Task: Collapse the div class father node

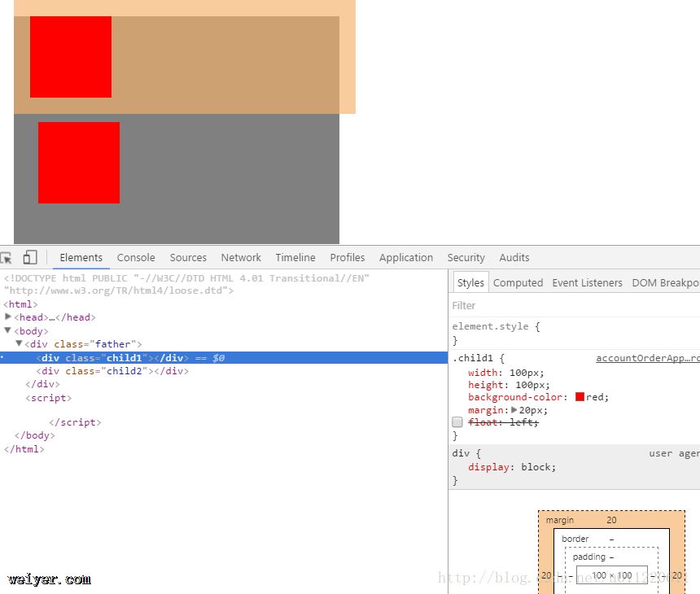Action: coord(19,343)
